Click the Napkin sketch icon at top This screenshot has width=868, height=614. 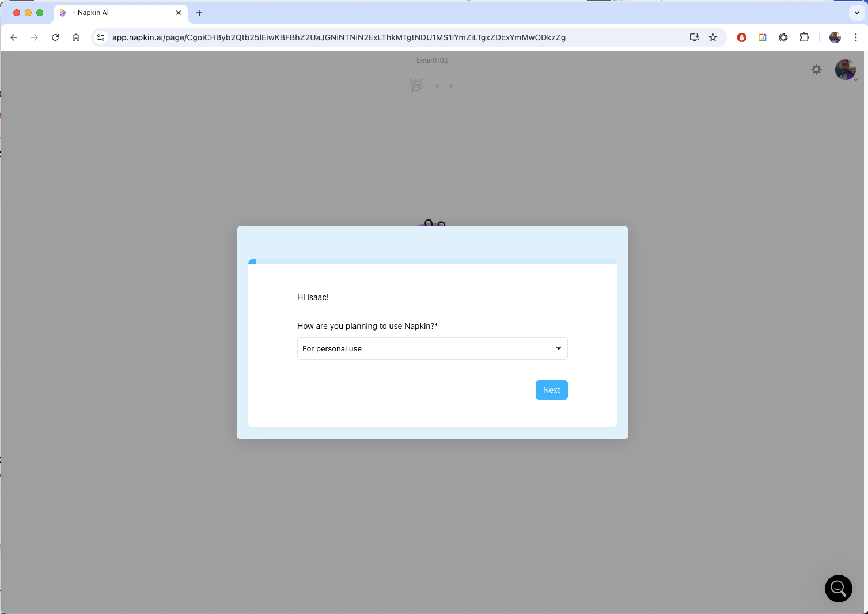tap(416, 86)
